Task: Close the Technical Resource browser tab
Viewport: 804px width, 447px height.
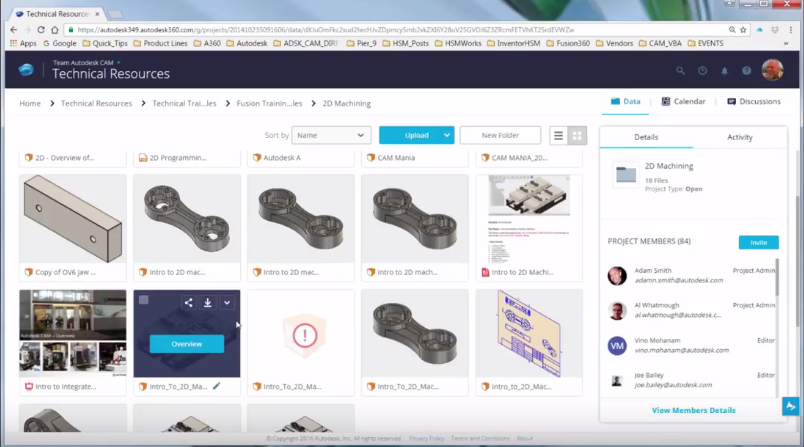Action: pyautogui.click(x=97, y=14)
